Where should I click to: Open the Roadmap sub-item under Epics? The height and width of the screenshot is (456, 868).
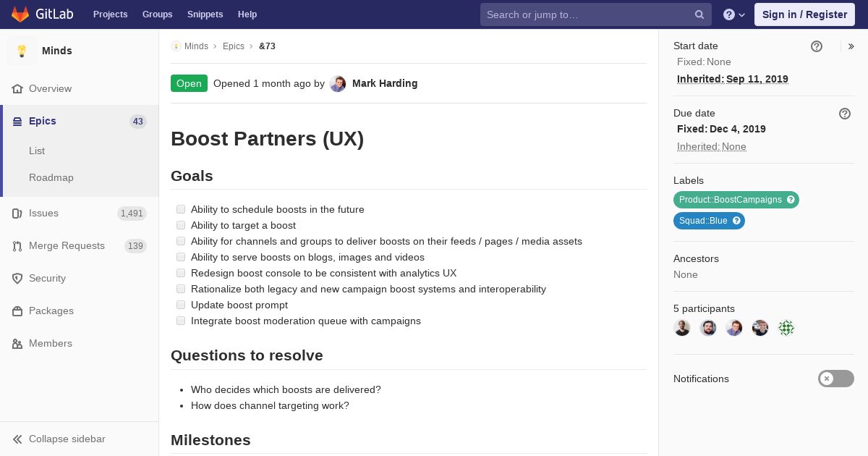pyautogui.click(x=51, y=177)
